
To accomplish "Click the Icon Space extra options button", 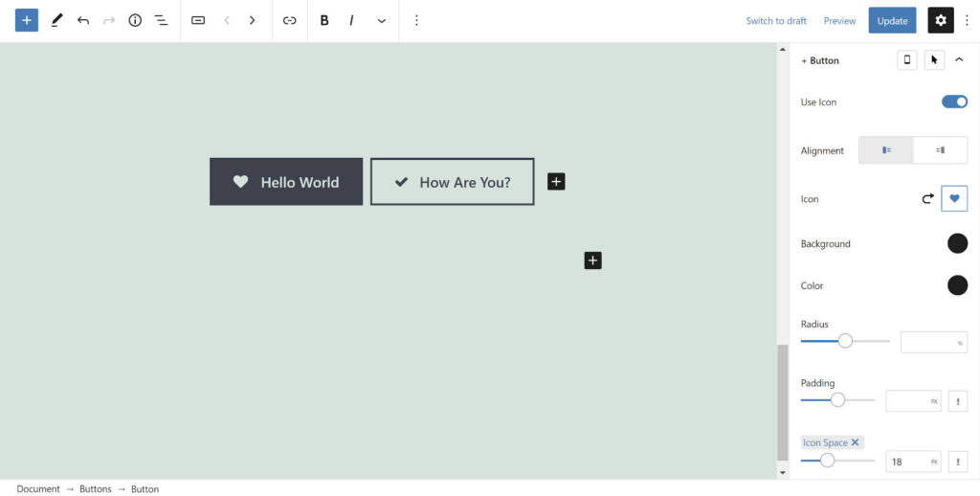I will 957,462.
